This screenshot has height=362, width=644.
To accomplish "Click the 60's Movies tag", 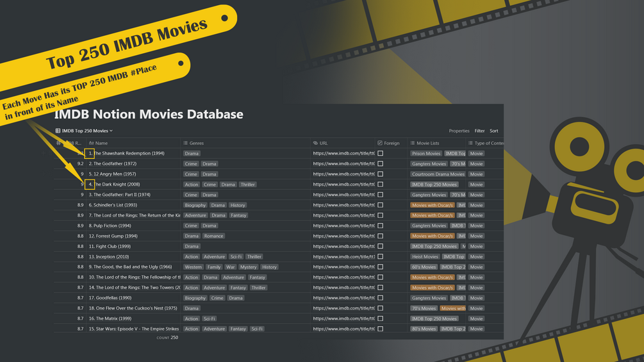I will pyautogui.click(x=424, y=267).
